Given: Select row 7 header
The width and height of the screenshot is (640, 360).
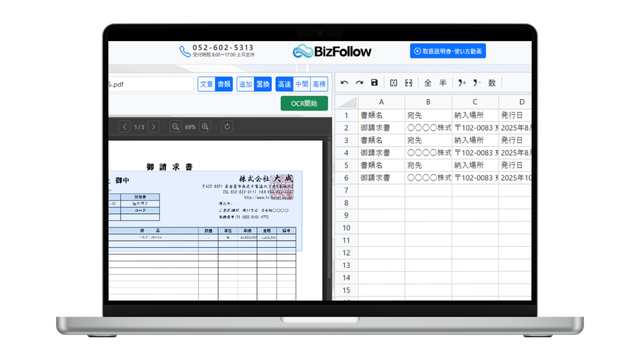Looking at the screenshot, I should [346, 190].
